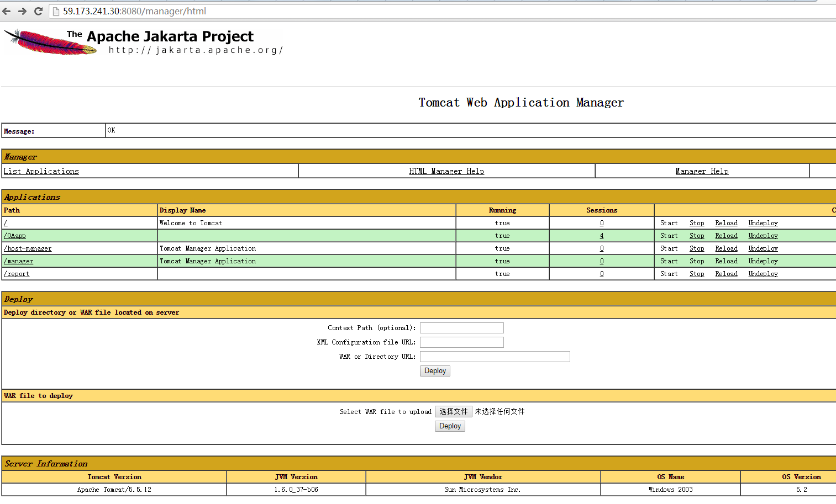This screenshot has width=836, height=504.
Task: Click the JVM version 1.6.0_37-b06 cell
Action: click(296, 490)
